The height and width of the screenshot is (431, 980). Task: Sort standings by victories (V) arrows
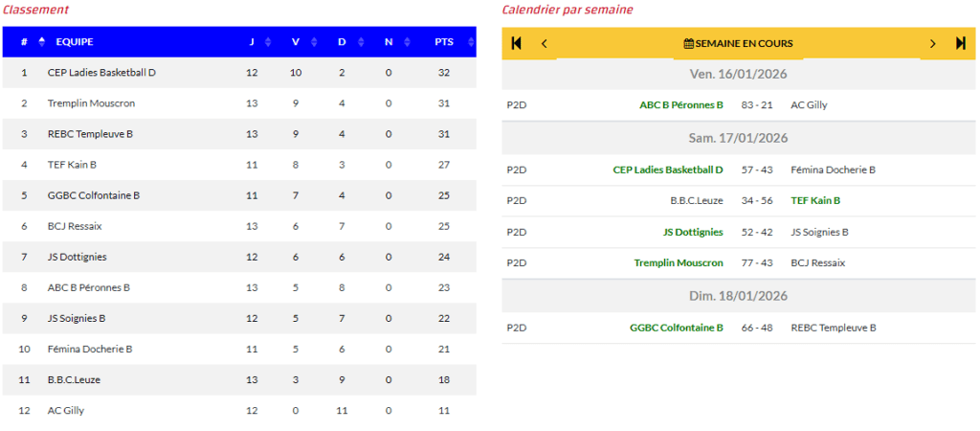313,42
